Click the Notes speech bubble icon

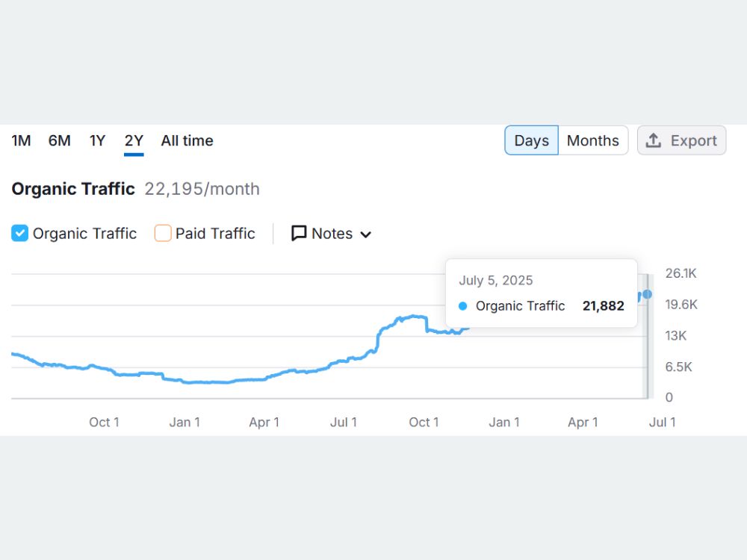point(299,233)
